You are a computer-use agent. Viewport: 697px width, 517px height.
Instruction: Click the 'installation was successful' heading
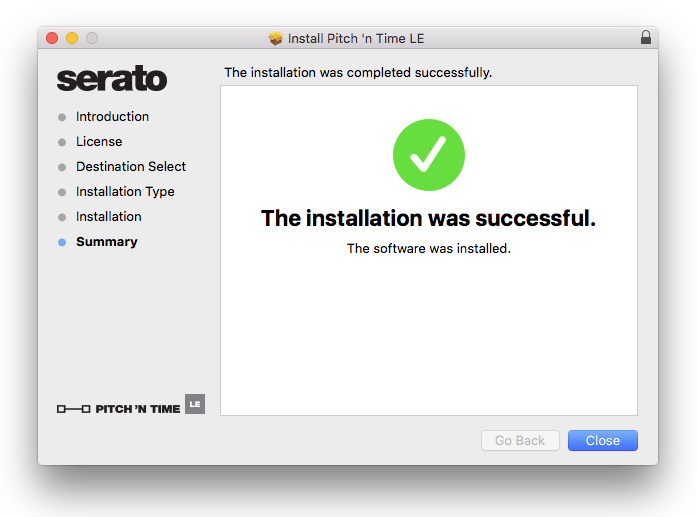click(x=428, y=219)
